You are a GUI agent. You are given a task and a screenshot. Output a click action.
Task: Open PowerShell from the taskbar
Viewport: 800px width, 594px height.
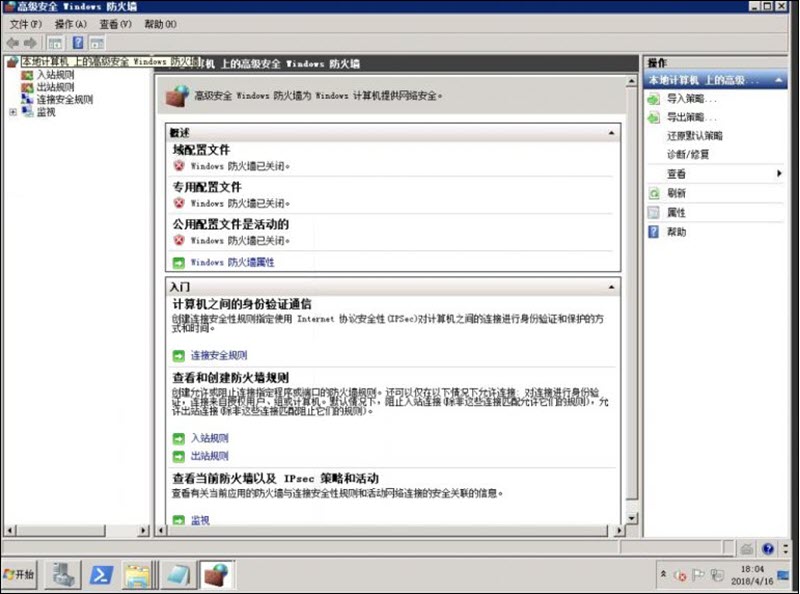(100, 574)
